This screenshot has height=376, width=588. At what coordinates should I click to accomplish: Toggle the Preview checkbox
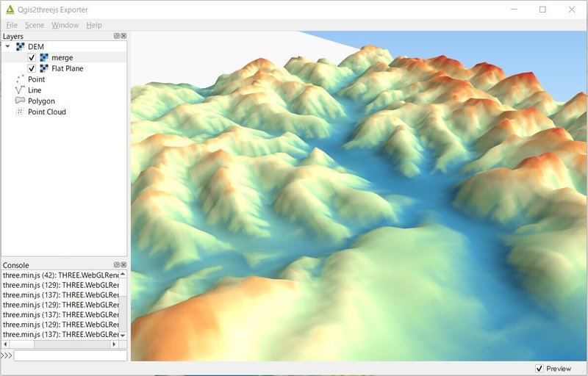pos(539,369)
